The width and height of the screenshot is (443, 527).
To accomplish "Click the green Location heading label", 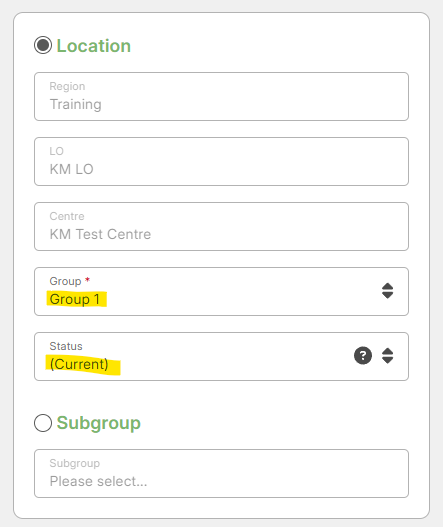I will pyautogui.click(x=93, y=46).
